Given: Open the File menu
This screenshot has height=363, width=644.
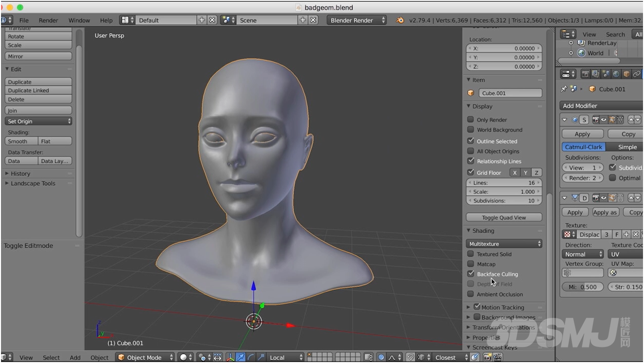Looking at the screenshot, I should pos(24,21).
